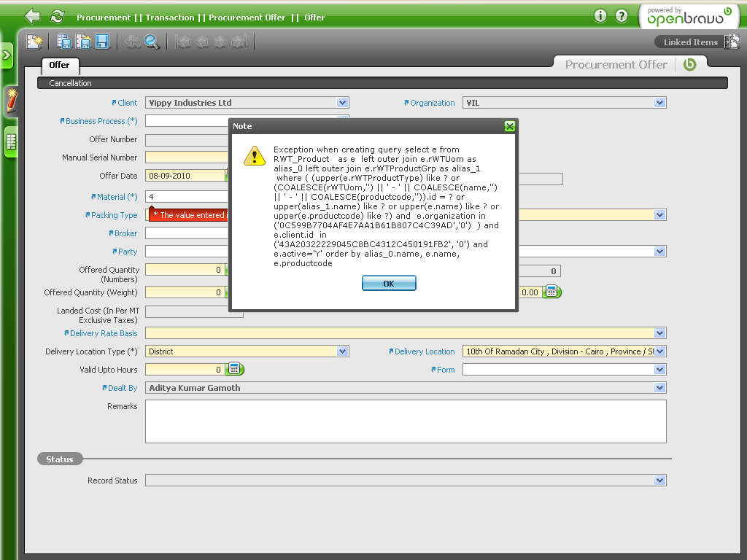The height and width of the screenshot is (560, 747).
Task: Click the Delivery Rate Basis link label
Action: click(x=103, y=333)
